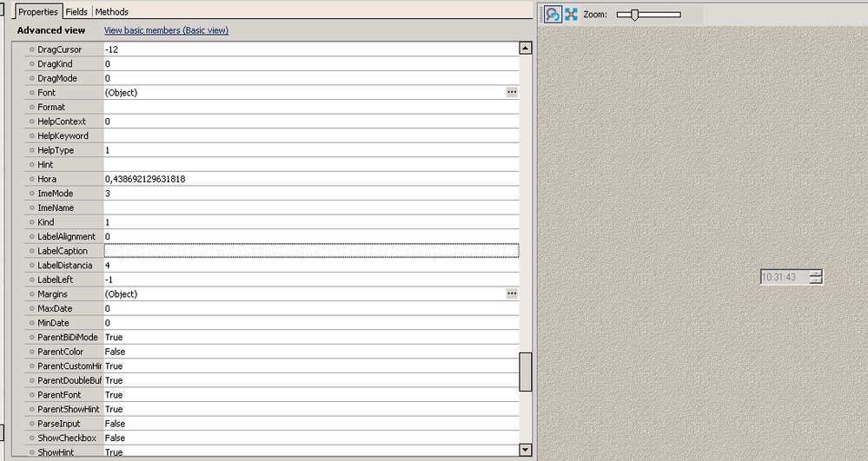
Task: Open the Margins object ellipsis button
Action: click(x=512, y=293)
